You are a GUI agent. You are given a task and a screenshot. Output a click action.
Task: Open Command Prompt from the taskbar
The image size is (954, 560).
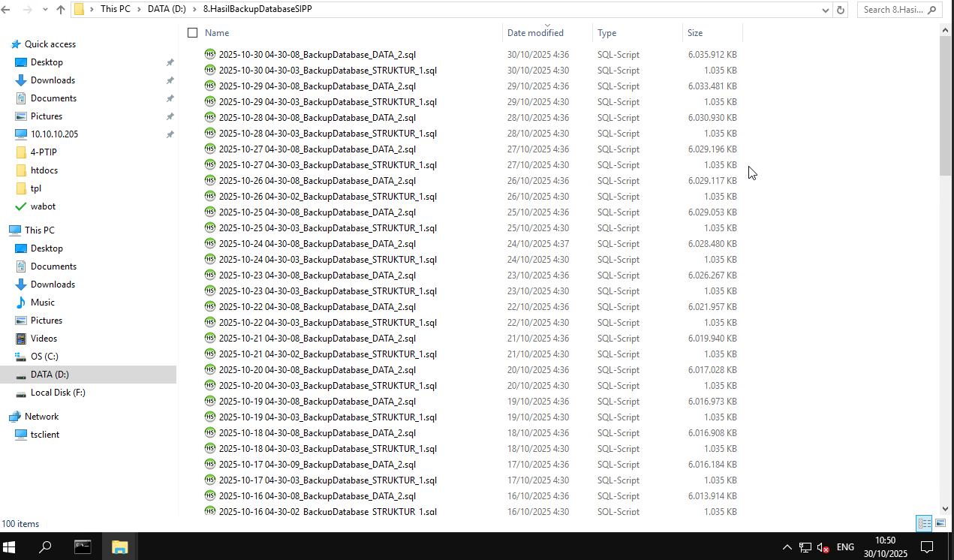pos(83,546)
